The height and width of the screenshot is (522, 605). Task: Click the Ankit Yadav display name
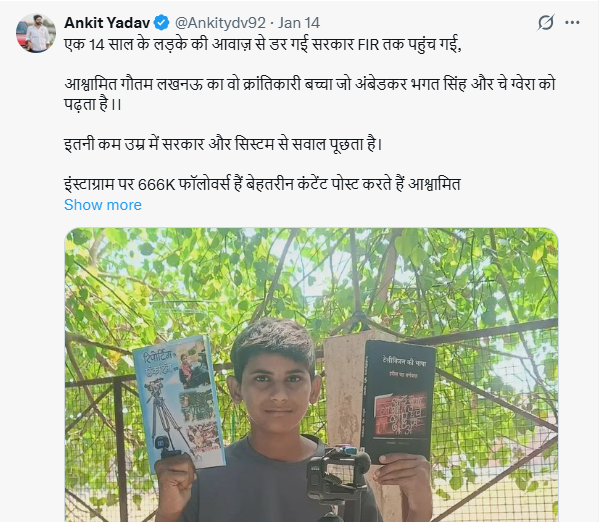pos(107,23)
